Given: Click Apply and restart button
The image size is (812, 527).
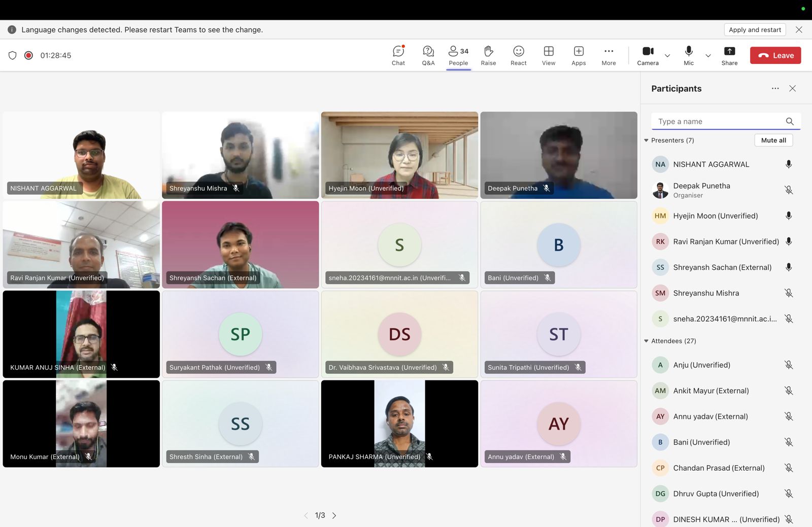Looking at the screenshot, I should [x=755, y=30].
